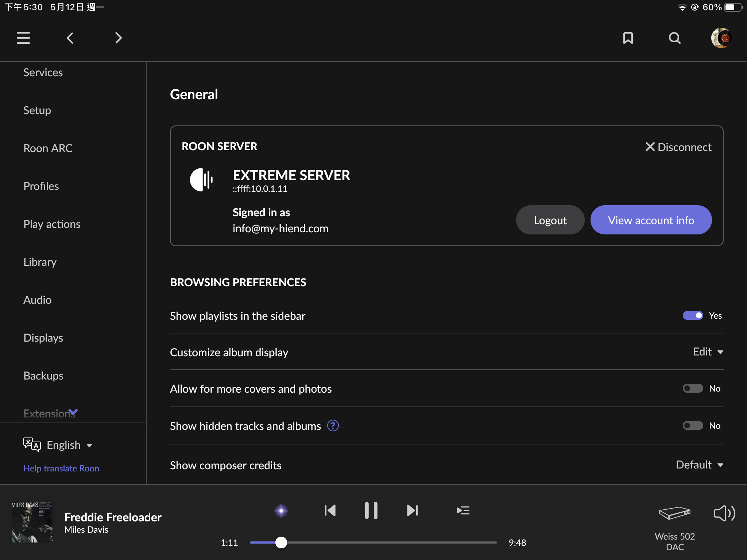Screen dimensions: 747x560
Task: Tap the battery indicator in status bar
Action: 734,7
